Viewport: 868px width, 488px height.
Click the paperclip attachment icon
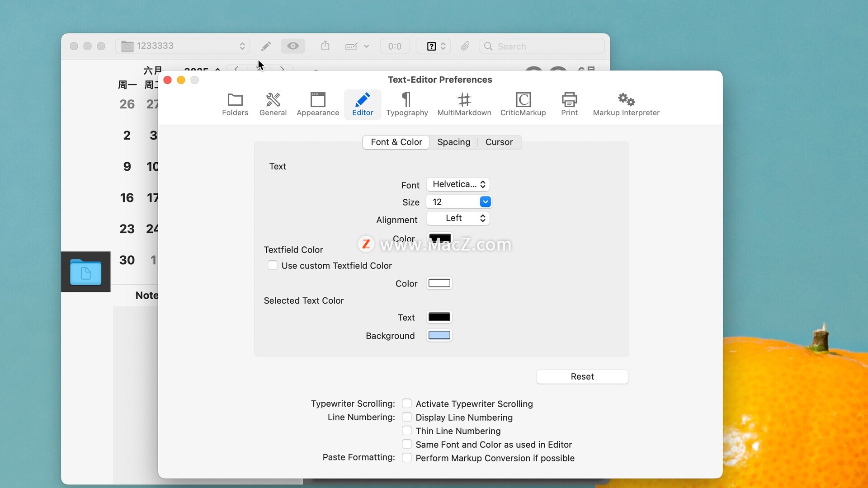point(465,46)
